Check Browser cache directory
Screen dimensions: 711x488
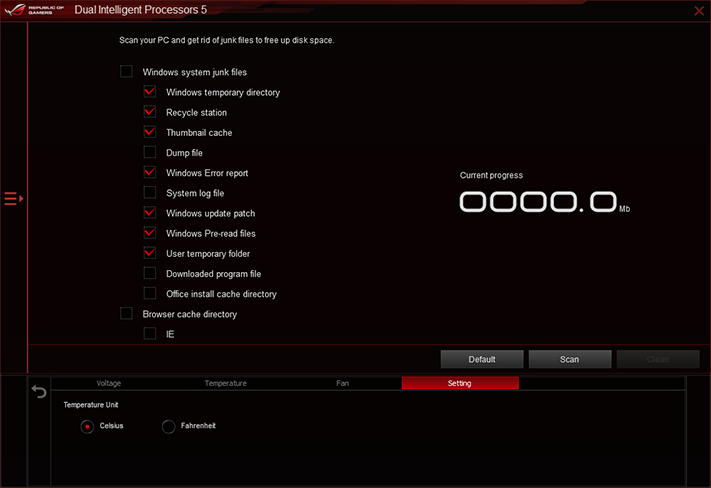126,314
